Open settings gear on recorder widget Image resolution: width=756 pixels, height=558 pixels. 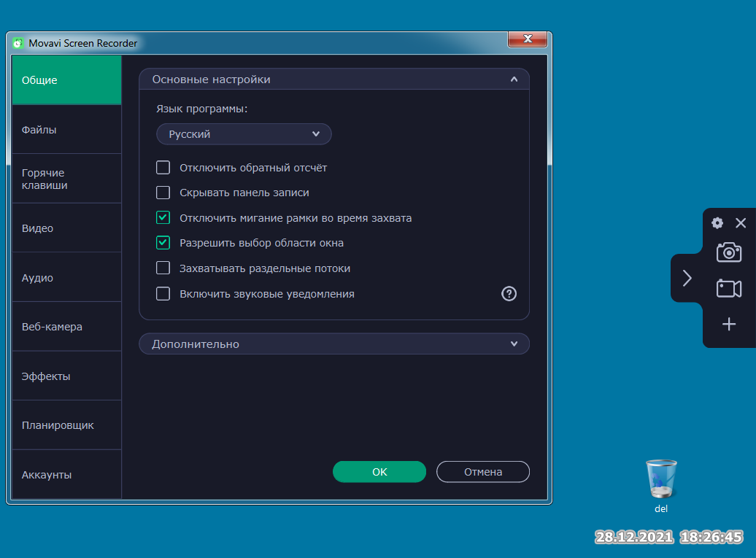coord(717,222)
